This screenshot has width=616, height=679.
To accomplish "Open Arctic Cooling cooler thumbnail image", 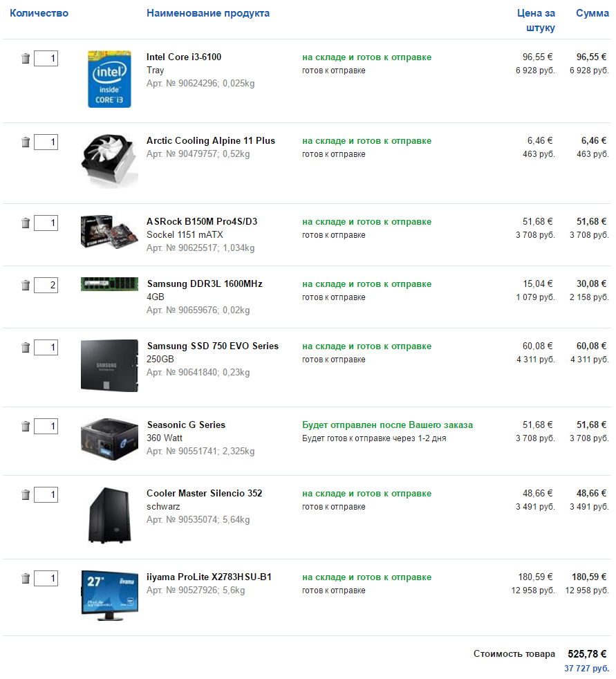I will tap(109, 161).
